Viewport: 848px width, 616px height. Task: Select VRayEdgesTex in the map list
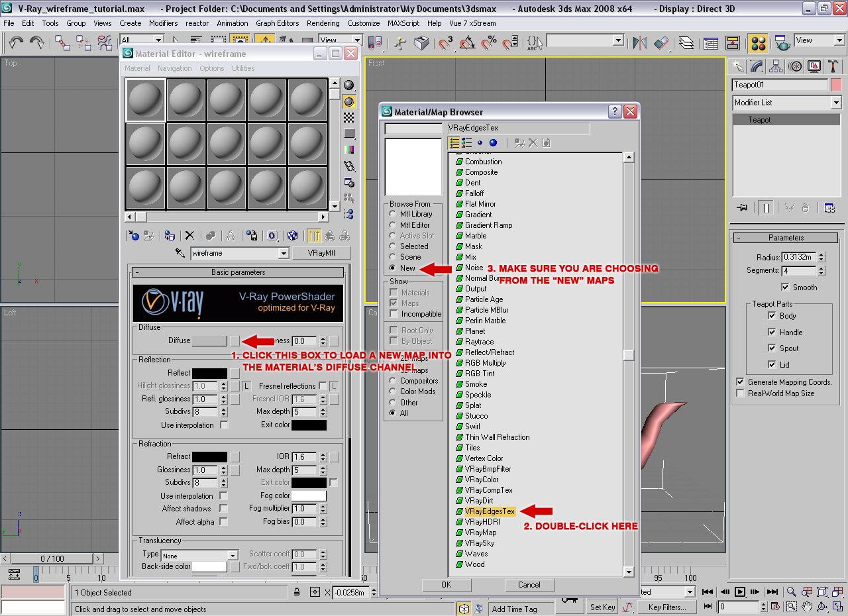pos(488,511)
